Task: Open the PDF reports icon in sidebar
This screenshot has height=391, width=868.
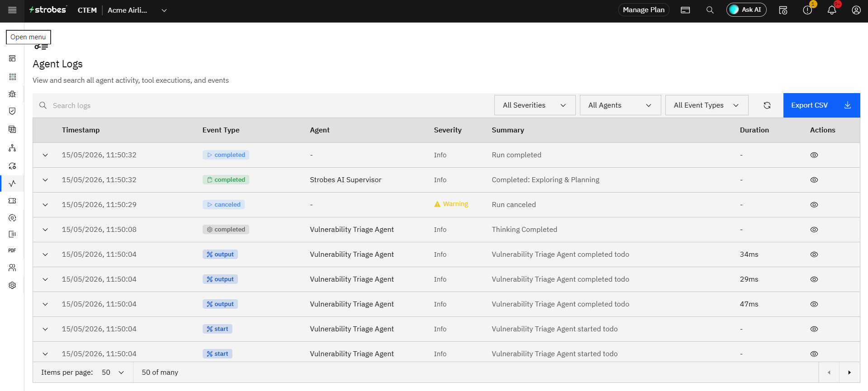Action: (12, 250)
